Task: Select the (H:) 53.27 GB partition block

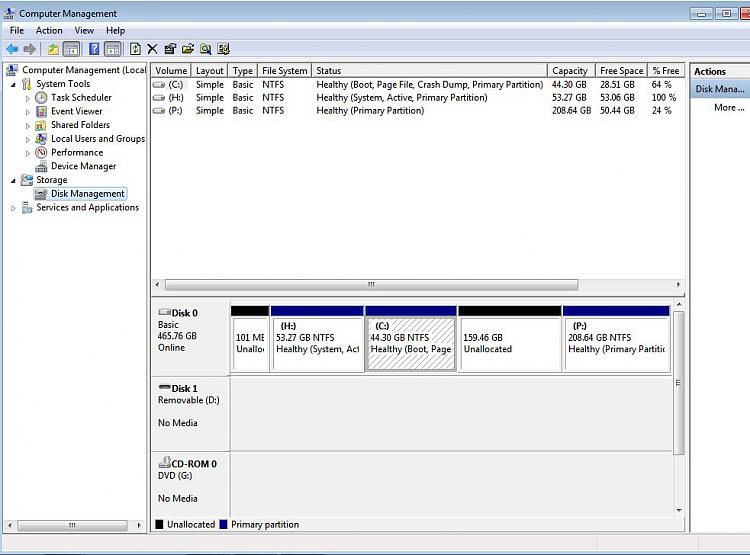Action: (317, 339)
